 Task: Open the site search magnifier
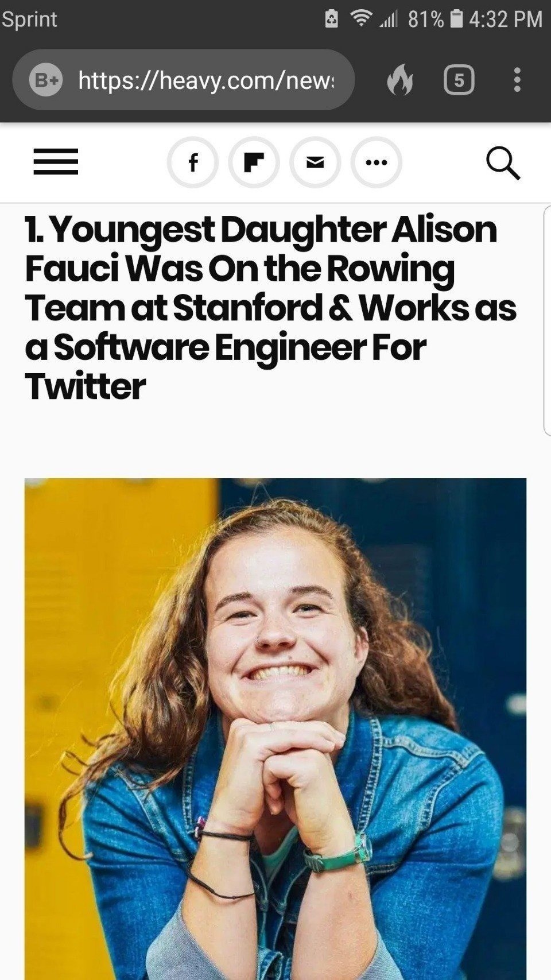click(x=503, y=163)
